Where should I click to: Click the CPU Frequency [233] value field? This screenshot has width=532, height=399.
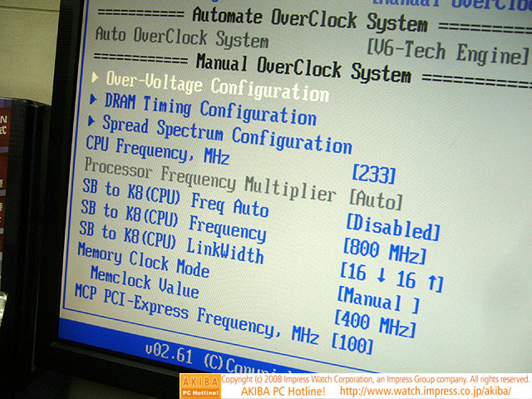[373, 174]
